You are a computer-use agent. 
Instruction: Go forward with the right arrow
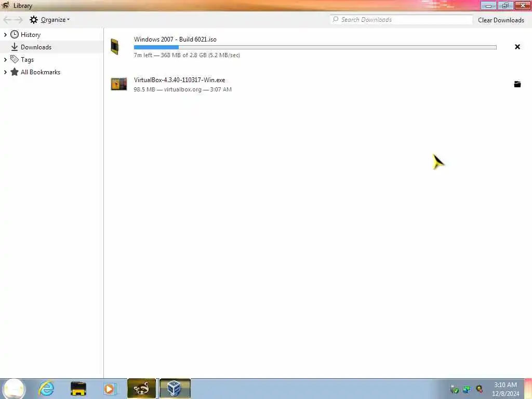pos(18,20)
